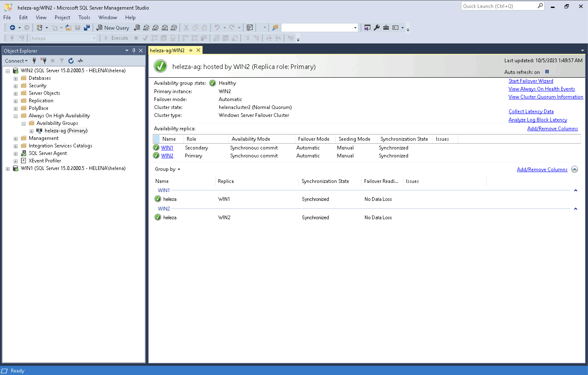This screenshot has width=588, height=375.
Task: Open the View Cluster Quorum Information link
Action: (x=546, y=97)
